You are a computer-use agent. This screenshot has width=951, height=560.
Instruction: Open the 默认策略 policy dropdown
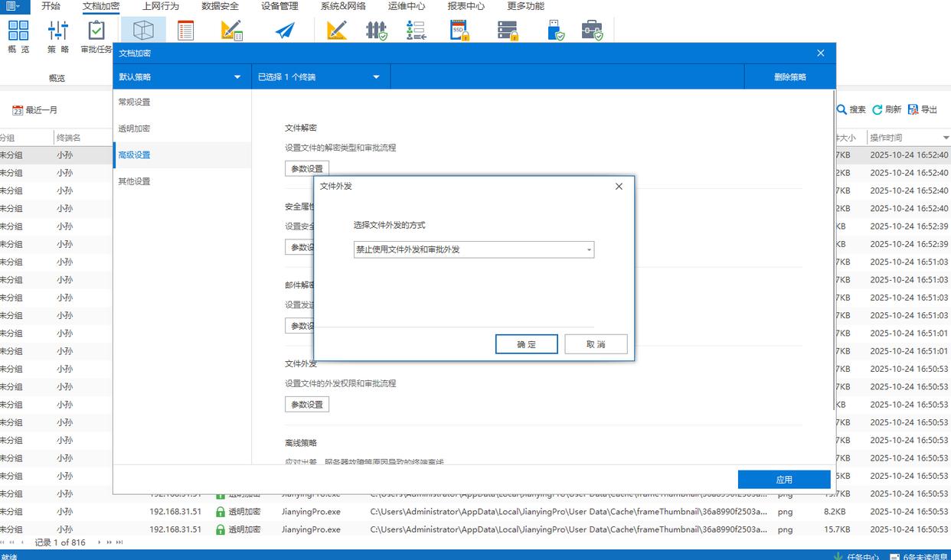tap(181, 77)
